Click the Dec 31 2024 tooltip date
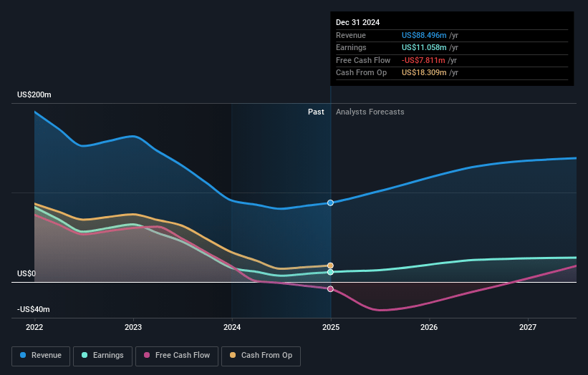 (x=358, y=22)
